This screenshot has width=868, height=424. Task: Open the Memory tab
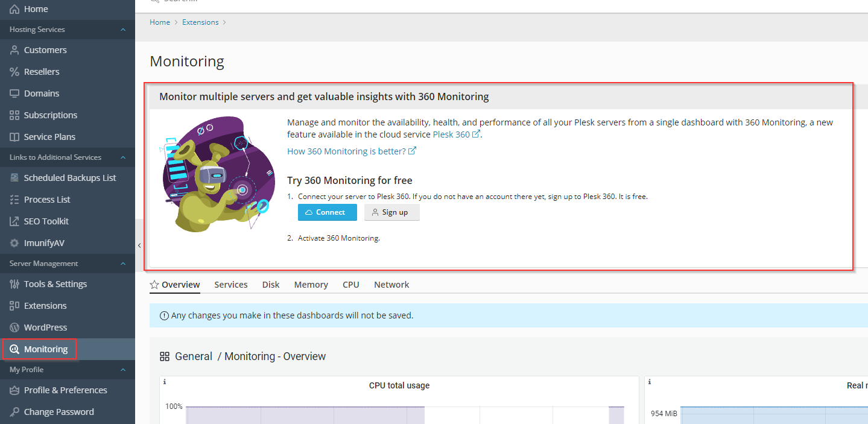coord(311,285)
